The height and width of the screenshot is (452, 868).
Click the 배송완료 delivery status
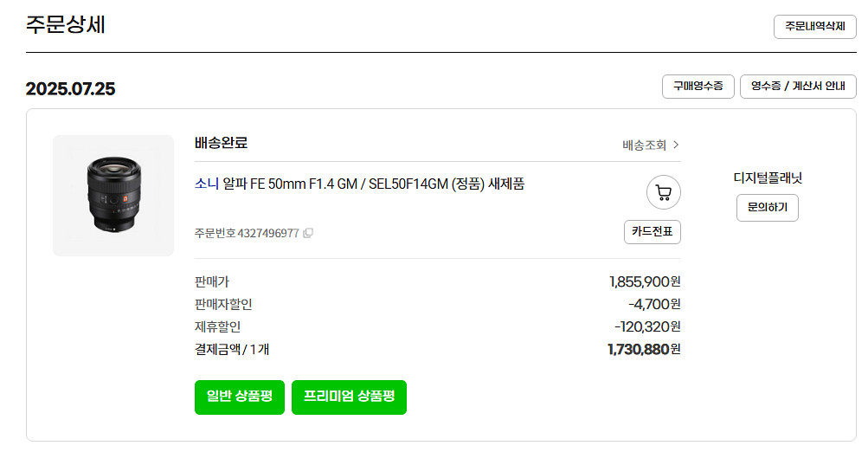[222, 144]
